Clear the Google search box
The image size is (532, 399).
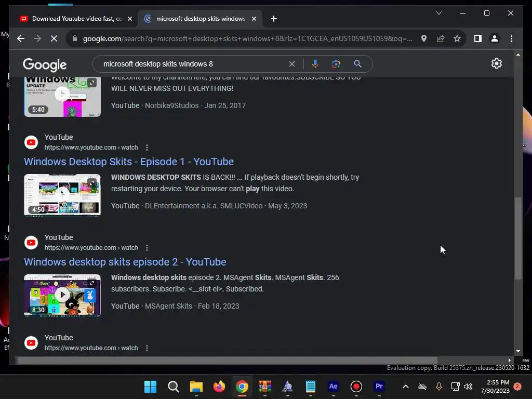point(292,64)
